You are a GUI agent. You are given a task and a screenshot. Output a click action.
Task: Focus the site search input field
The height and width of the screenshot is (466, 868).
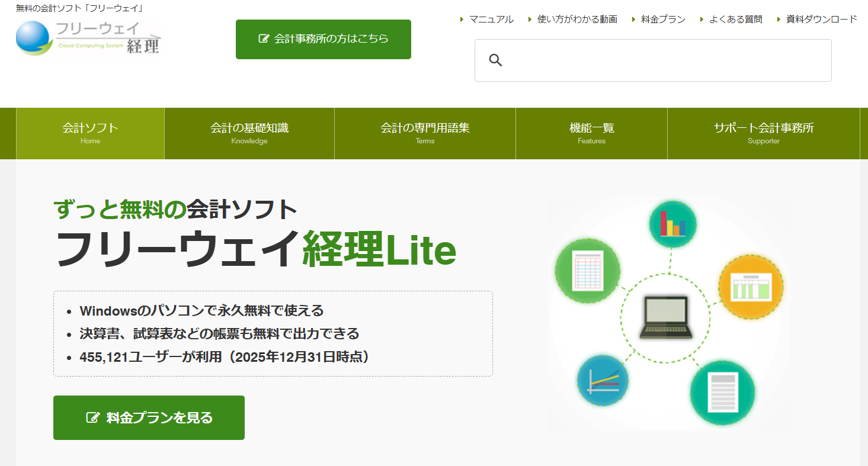click(x=664, y=60)
